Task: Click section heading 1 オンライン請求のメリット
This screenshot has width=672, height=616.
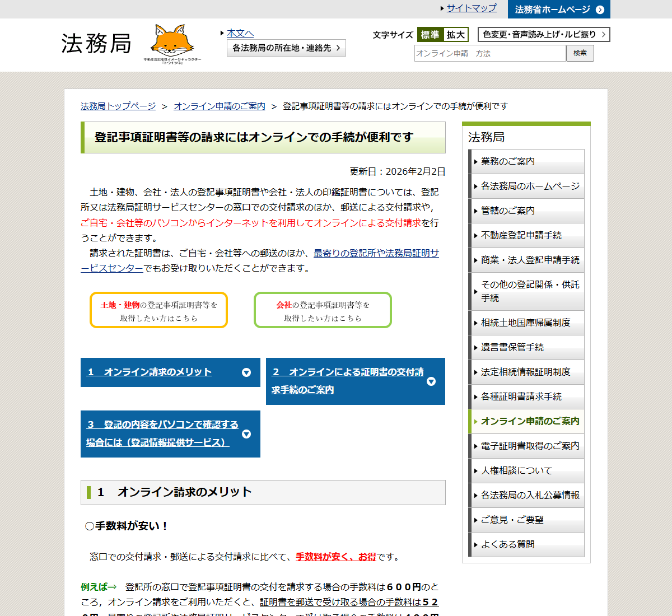Action: [x=175, y=492]
